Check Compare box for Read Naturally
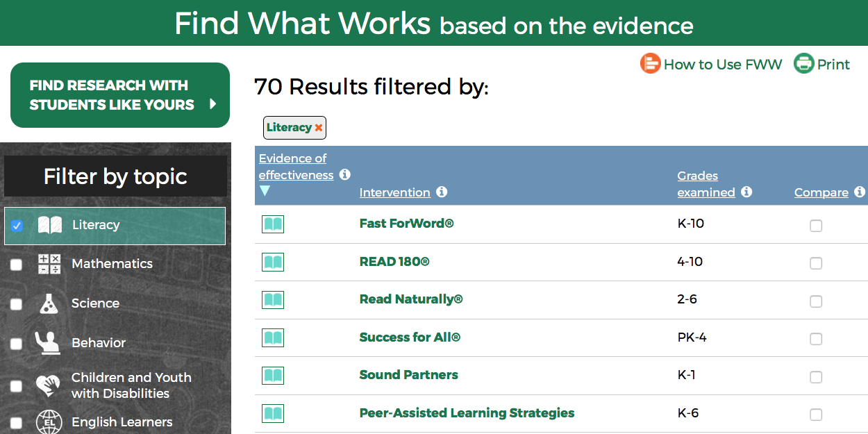868x434 pixels. 816,301
